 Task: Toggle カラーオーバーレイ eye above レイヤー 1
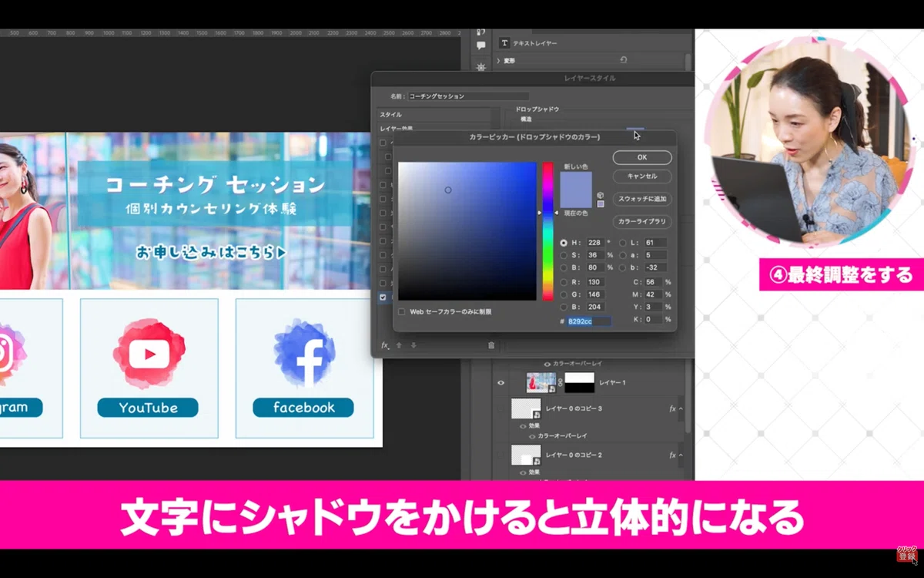click(547, 363)
